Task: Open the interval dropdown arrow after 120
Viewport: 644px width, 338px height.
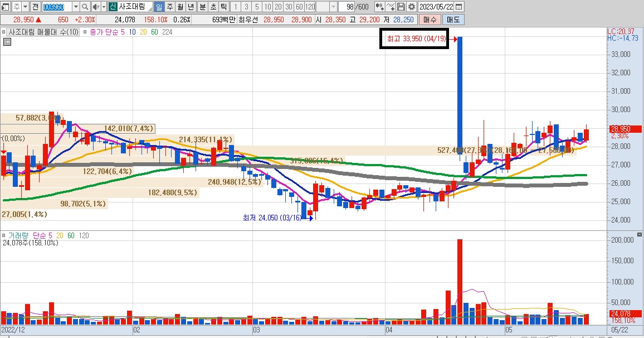Action: click(x=333, y=7)
